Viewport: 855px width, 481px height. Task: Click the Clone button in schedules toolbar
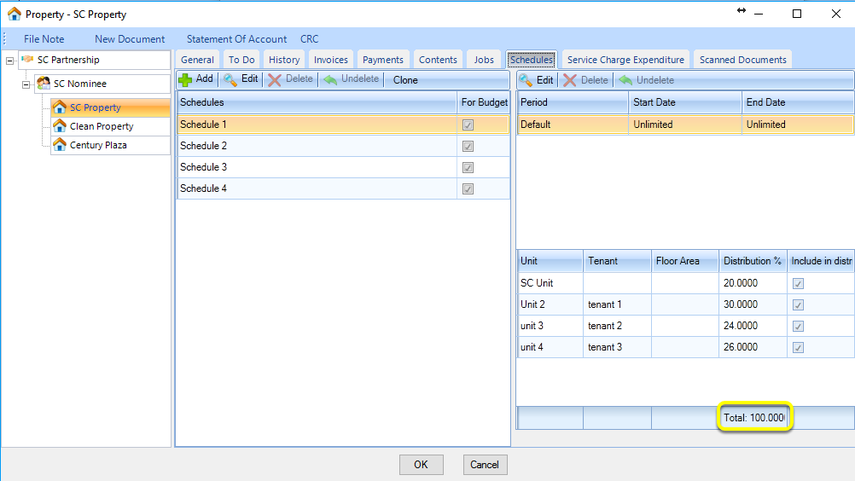405,80
